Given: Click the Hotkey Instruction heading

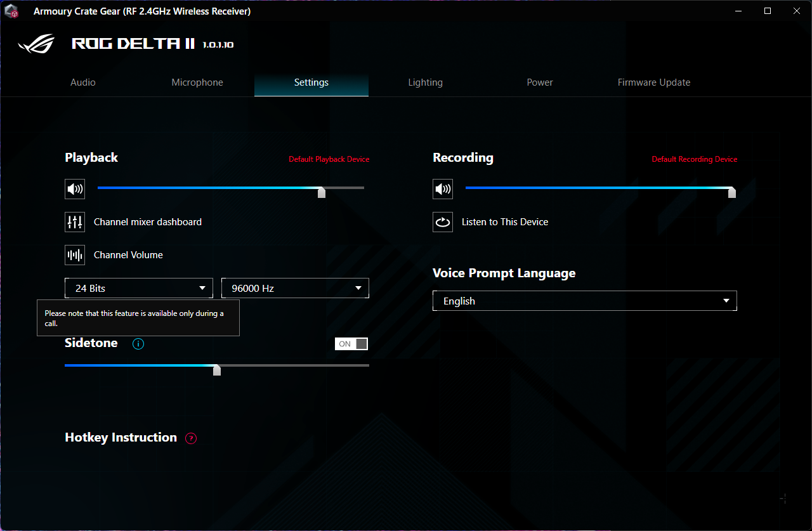Looking at the screenshot, I should [121, 437].
